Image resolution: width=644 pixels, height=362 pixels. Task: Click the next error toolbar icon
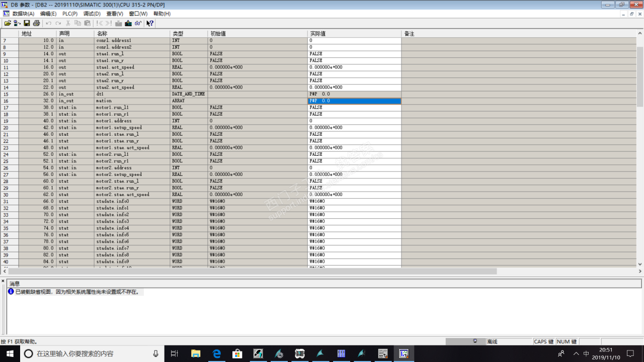point(109,23)
